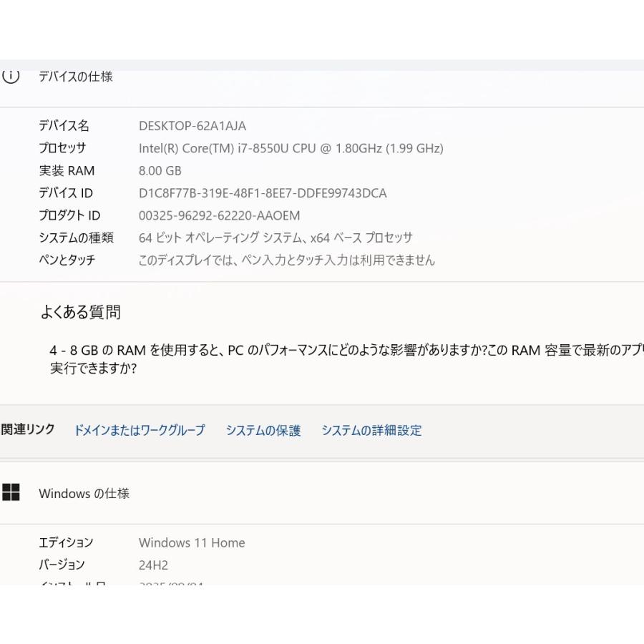This screenshot has width=644, height=644.
Task: Click the エディション label
Action: point(66,542)
